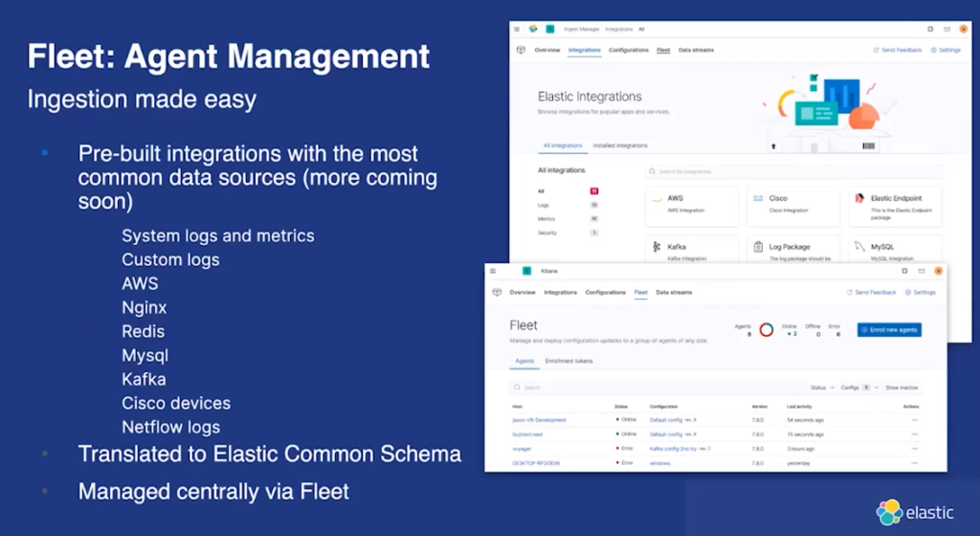Switch to Configurations tab in Fleet window

605,292
